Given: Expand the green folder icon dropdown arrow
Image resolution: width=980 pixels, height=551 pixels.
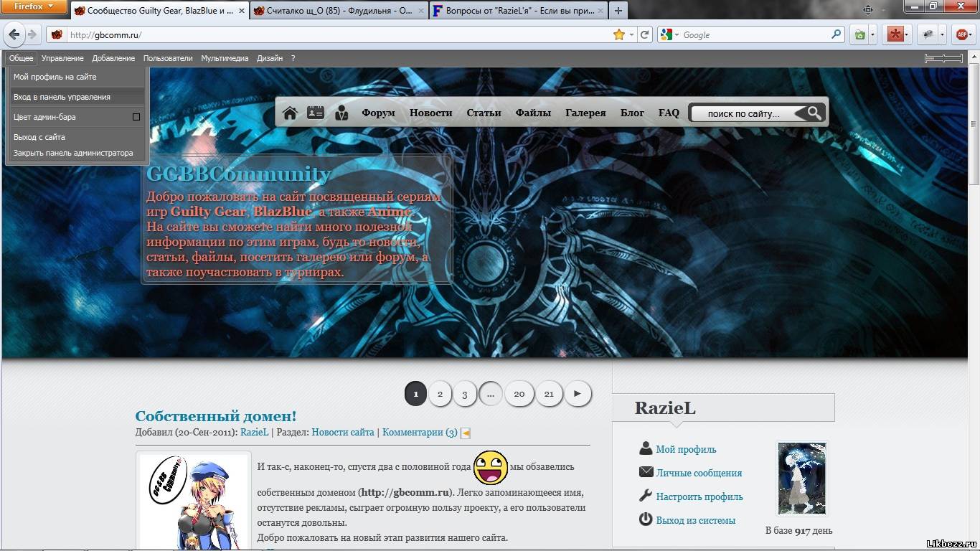Looking at the screenshot, I should point(872,34).
